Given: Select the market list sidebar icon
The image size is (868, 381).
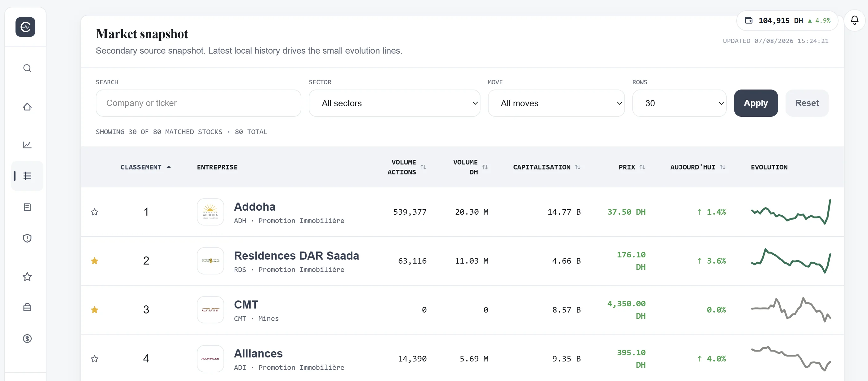Looking at the screenshot, I should (27, 176).
